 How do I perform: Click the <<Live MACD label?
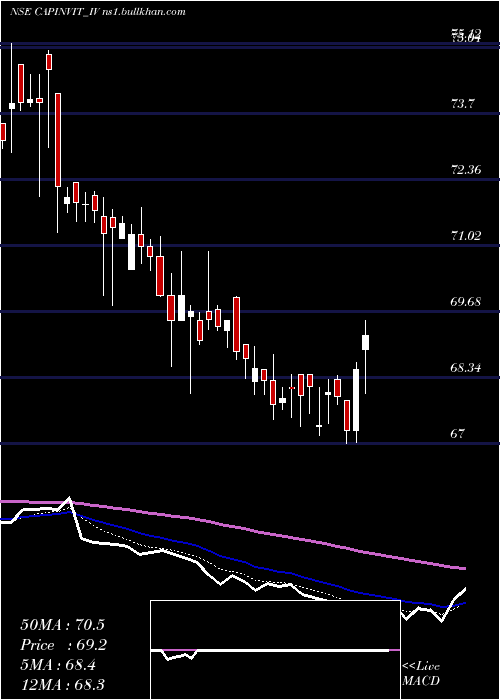point(421,674)
